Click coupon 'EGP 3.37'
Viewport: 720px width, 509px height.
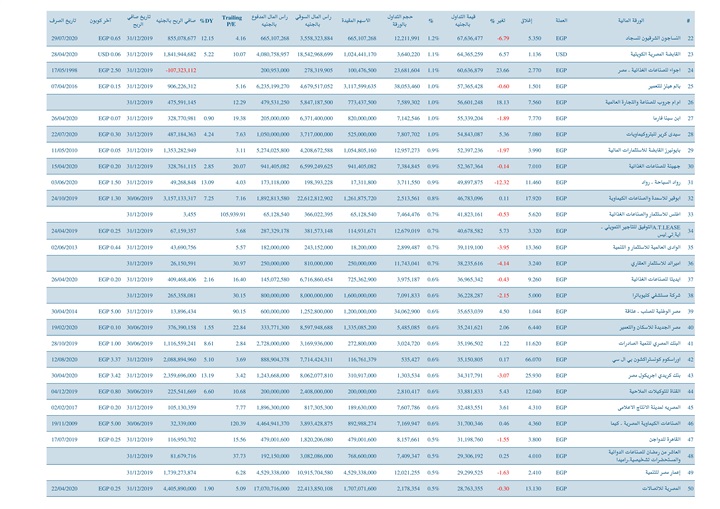(x=109, y=360)
